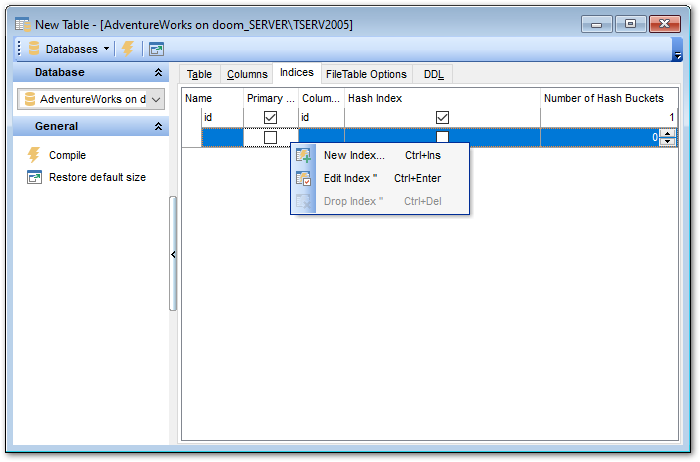Check Primary key box in the selected row
The width and height of the screenshot is (700, 462).
[x=270, y=137]
